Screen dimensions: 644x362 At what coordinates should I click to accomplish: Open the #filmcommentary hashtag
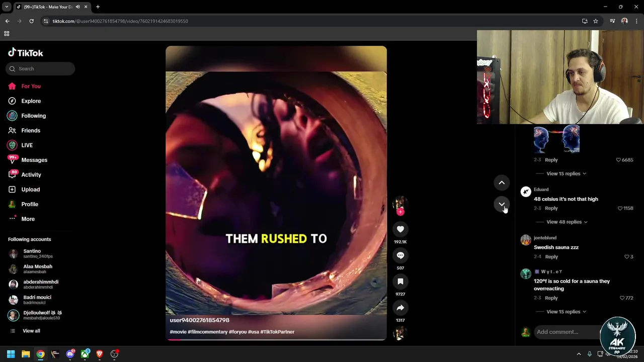(x=207, y=332)
